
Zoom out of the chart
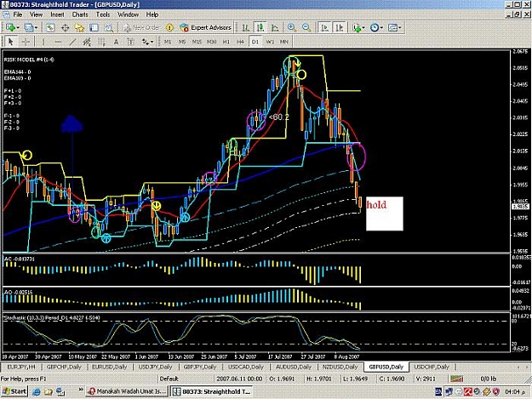coord(306,28)
